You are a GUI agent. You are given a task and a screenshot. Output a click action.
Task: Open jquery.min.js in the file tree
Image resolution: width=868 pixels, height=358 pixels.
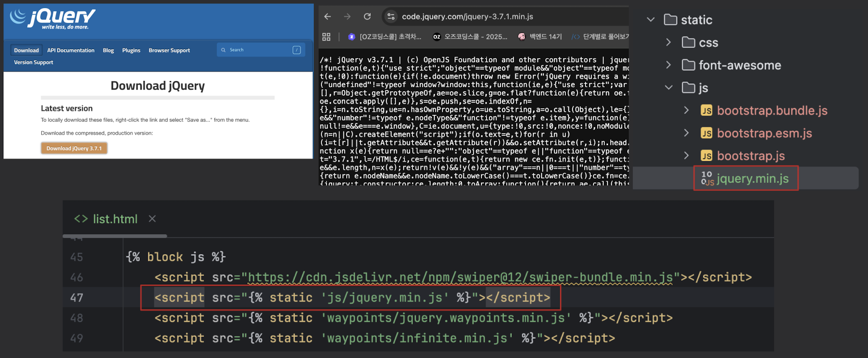(x=753, y=179)
